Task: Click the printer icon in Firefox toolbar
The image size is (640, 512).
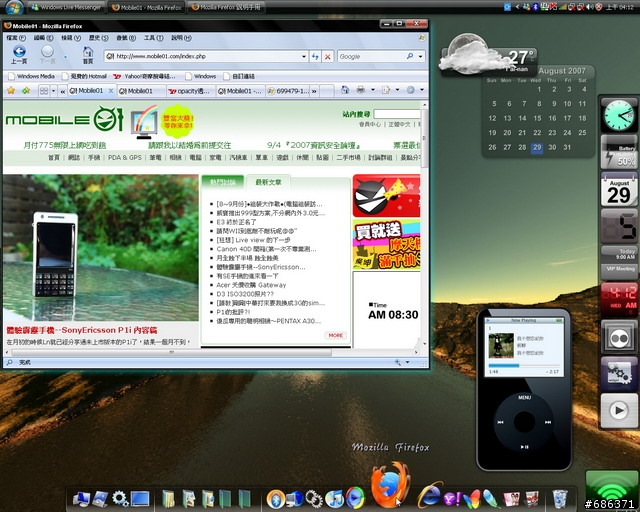Action: pos(360,90)
